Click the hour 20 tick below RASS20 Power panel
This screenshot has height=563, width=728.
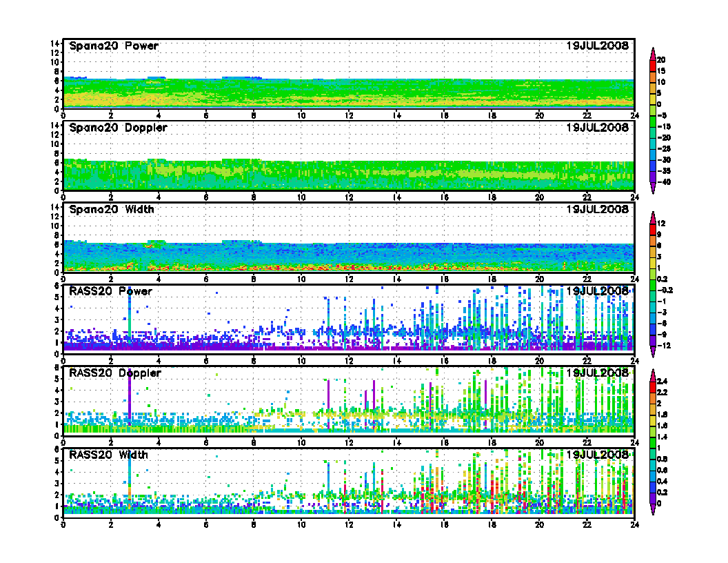click(x=540, y=361)
